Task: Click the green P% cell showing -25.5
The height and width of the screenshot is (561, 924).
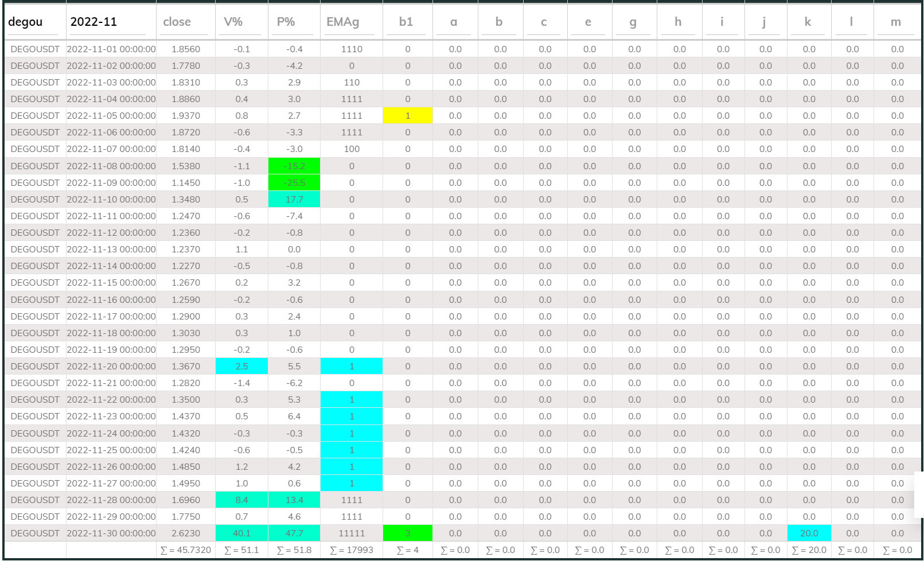Action: point(294,183)
